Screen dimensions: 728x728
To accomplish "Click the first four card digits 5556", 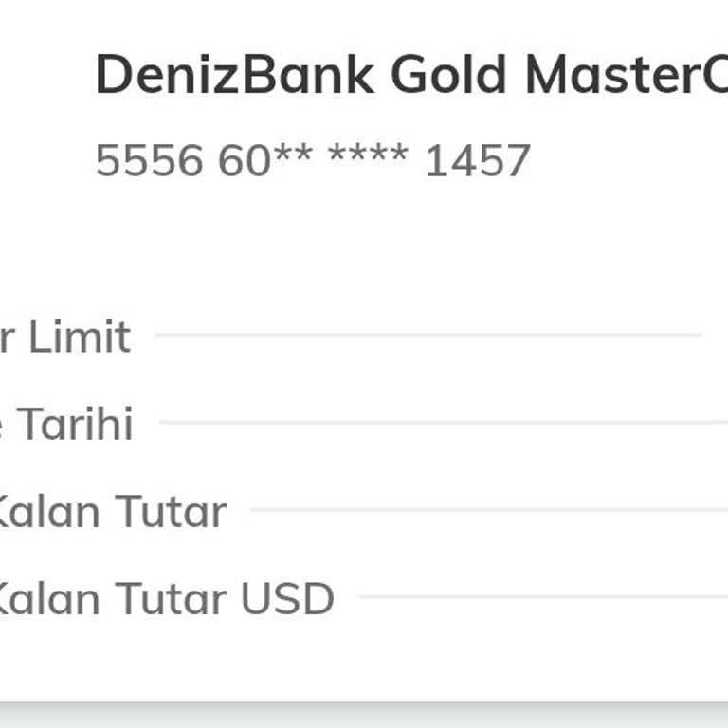I will tap(149, 161).
